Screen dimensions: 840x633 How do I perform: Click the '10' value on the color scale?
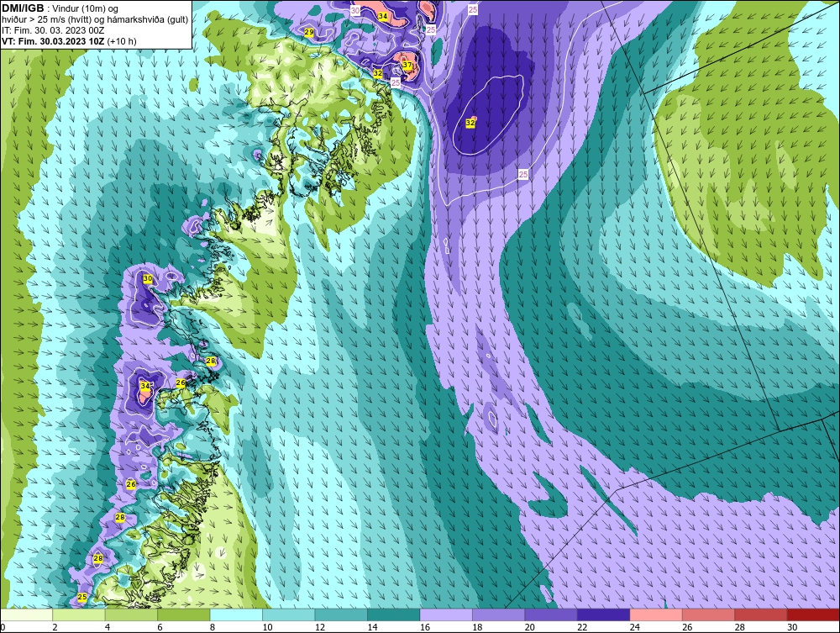tap(267, 627)
